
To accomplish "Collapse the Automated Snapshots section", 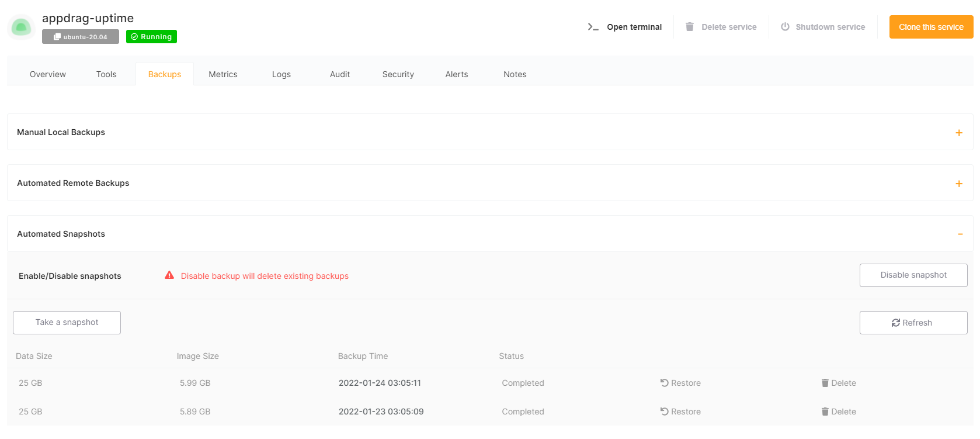I will (960, 234).
